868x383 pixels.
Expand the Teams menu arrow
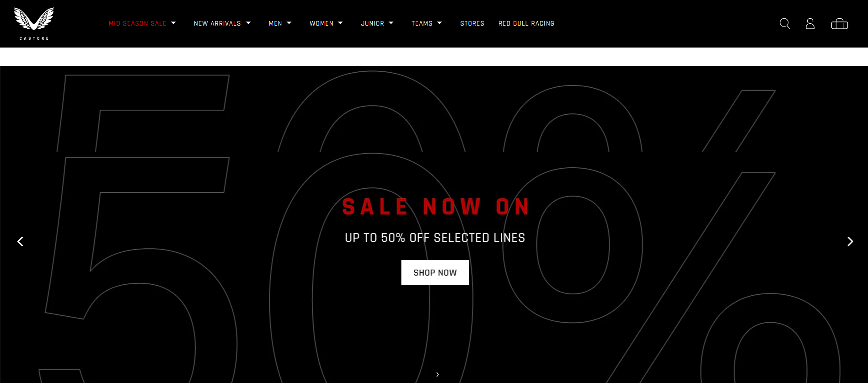pyautogui.click(x=439, y=23)
